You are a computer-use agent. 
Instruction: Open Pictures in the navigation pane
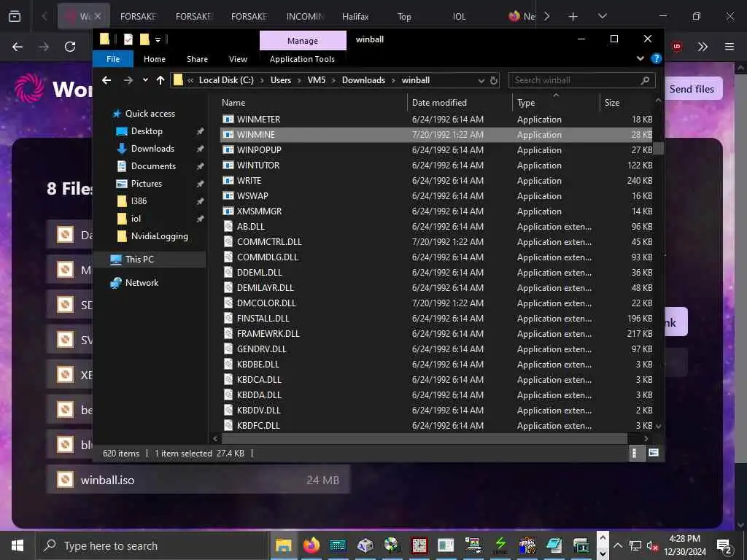click(146, 184)
